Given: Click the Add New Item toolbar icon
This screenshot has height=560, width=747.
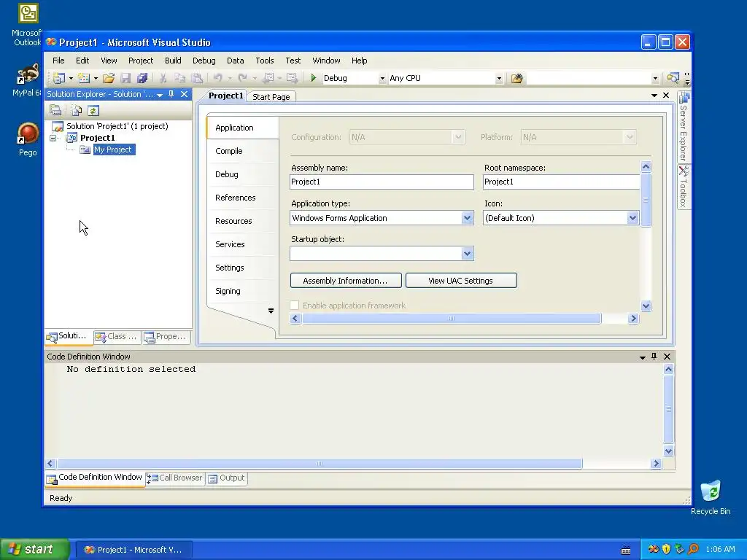Looking at the screenshot, I should (84, 78).
